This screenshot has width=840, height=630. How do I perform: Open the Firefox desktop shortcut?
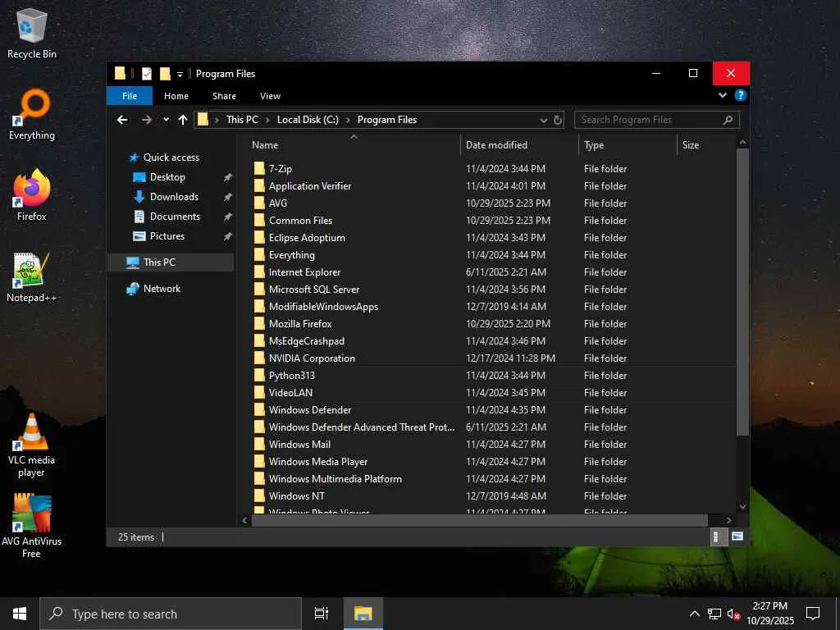pos(32,195)
